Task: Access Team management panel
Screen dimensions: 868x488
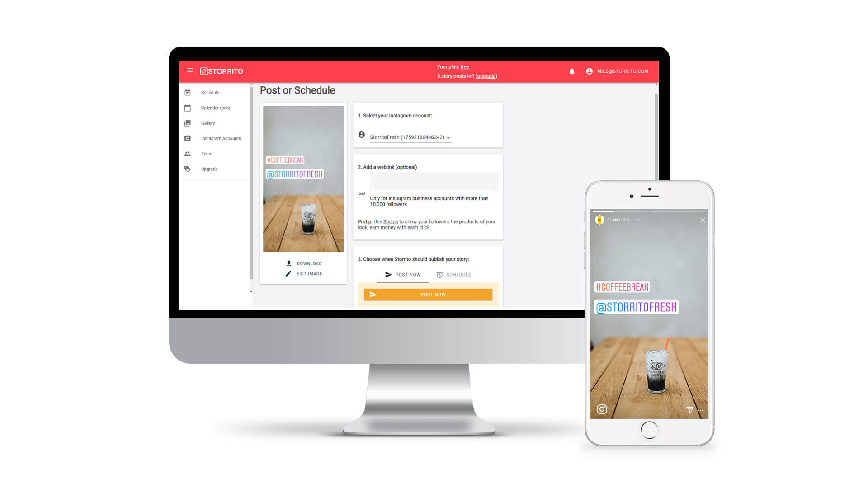Action: click(x=207, y=154)
